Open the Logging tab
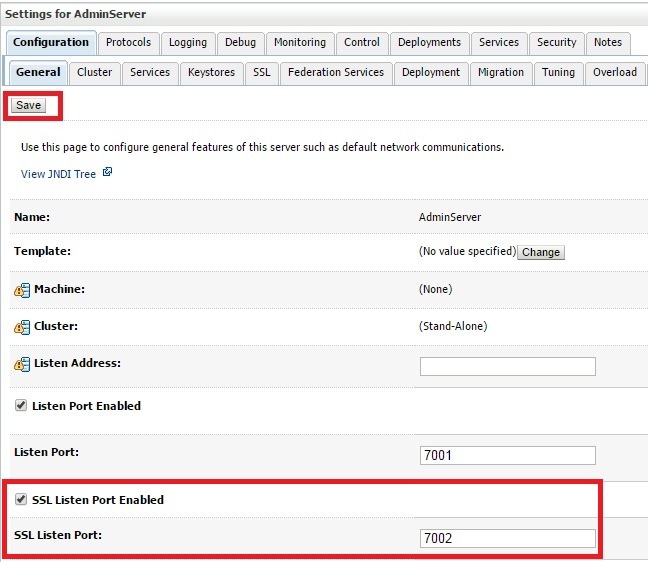This screenshot has height=562, width=648. pos(188,42)
